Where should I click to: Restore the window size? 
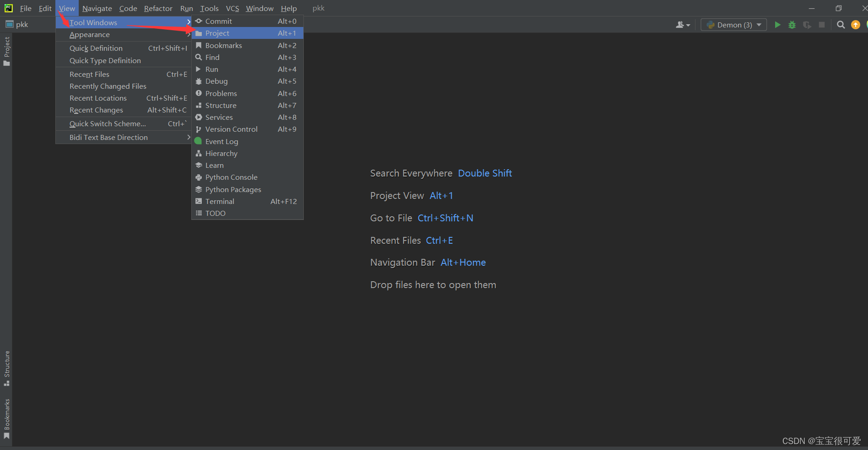839,8
